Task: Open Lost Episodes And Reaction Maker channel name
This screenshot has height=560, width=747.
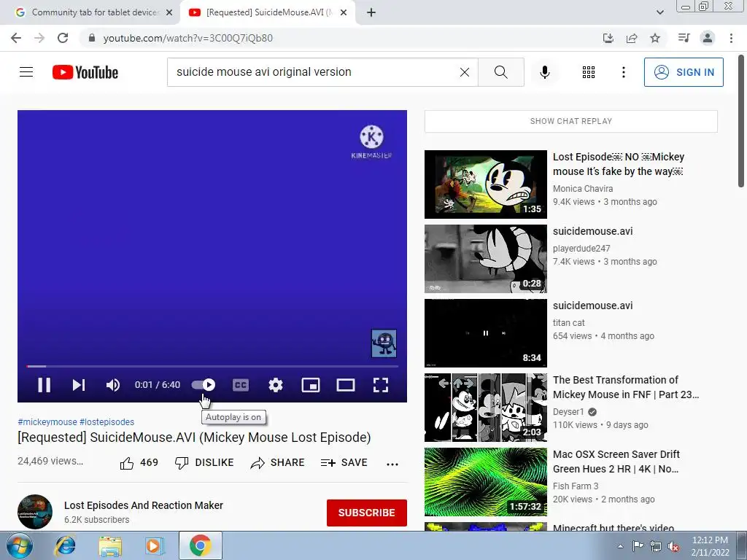Action: coord(144,505)
